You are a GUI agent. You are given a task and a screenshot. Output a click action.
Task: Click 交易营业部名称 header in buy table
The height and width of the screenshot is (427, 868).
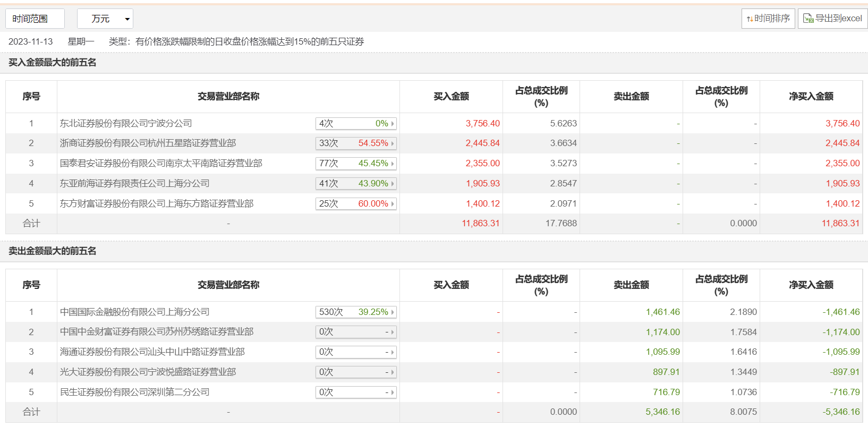pyautogui.click(x=228, y=96)
